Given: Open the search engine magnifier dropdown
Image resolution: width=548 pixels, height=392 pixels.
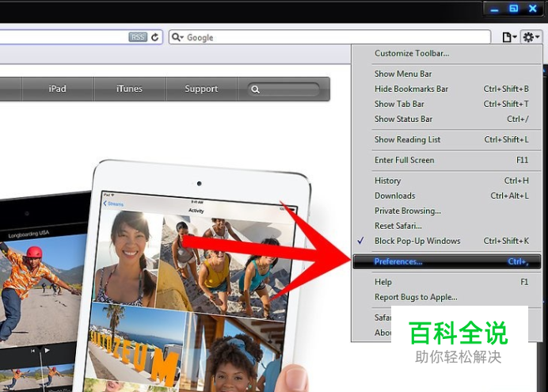Looking at the screenshot, I should click(x=177, y=37).
